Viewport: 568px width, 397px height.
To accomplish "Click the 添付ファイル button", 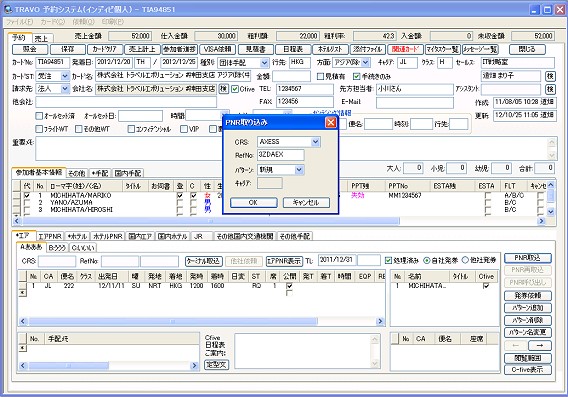I will [x=368, y=49].
